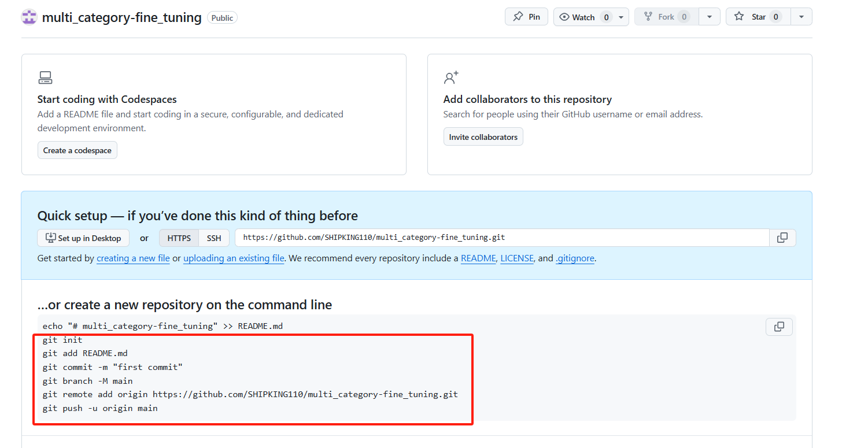The width and height of the screenshot is (868, 448).
Task: Open the Watch notifications dropdown arrow
Action: point(621,17)
